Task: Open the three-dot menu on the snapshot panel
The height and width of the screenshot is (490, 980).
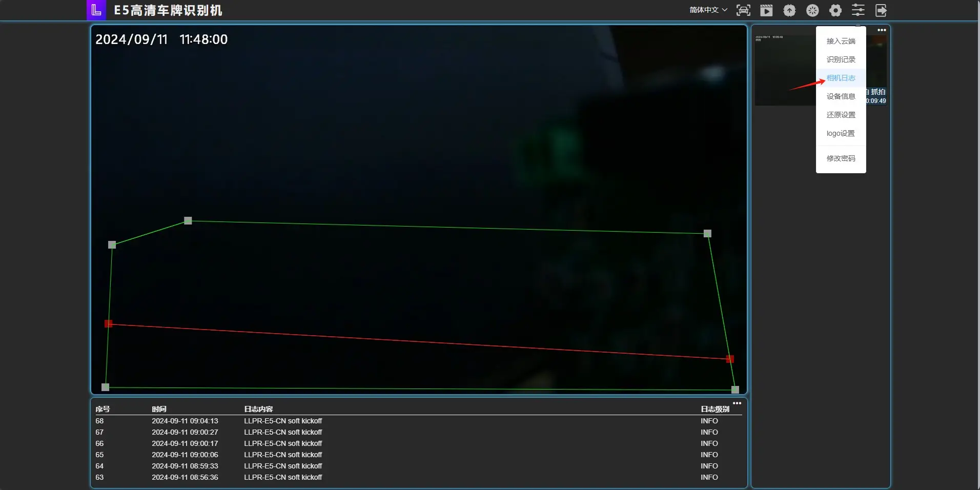Action: click(x=882, y=30)
